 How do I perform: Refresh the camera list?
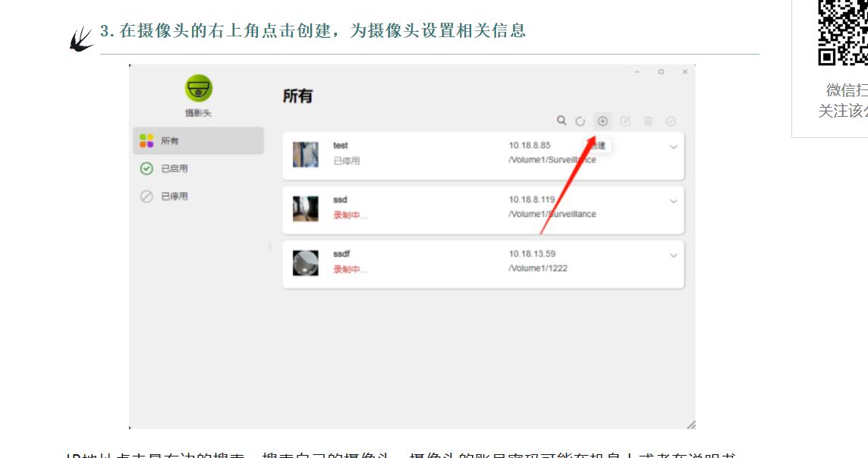(580, 121)
